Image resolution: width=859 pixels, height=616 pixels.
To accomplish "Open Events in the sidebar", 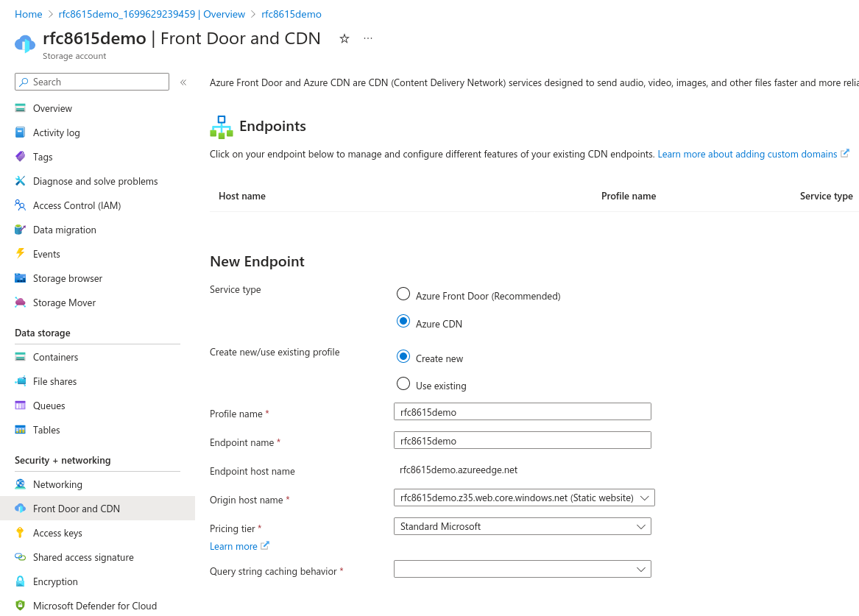I will click(x=46, y=254).
